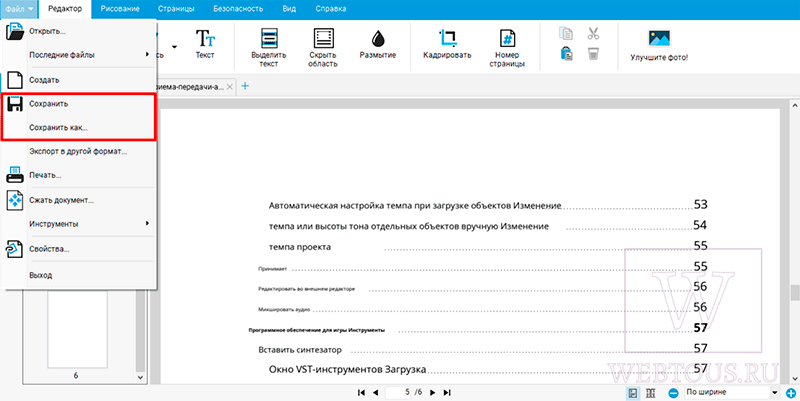The image size is (800, 401).
Task: Select the Highlight Text (Выделить текст) tool
Action: (x=269, y=48)
